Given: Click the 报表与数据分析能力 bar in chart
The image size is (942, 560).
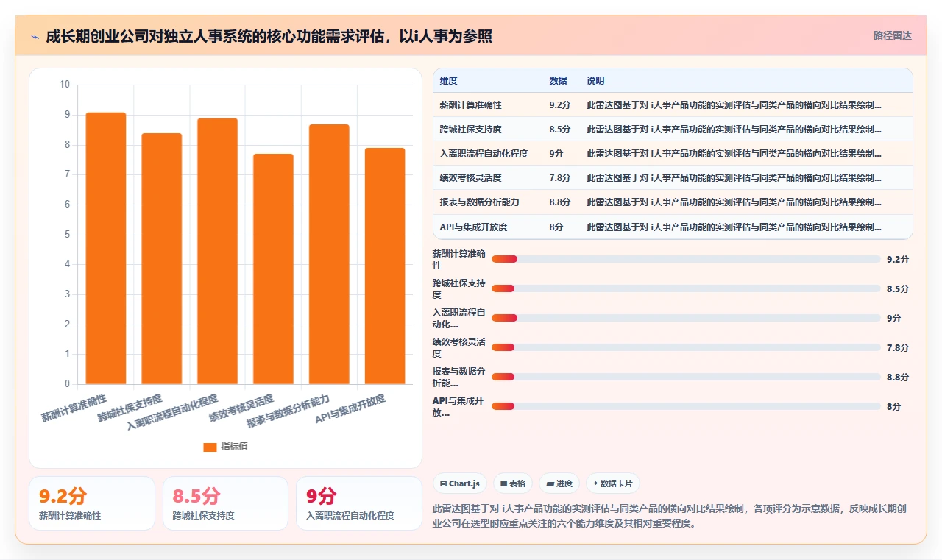Looking at the screenshot, I should click(329, 254).
